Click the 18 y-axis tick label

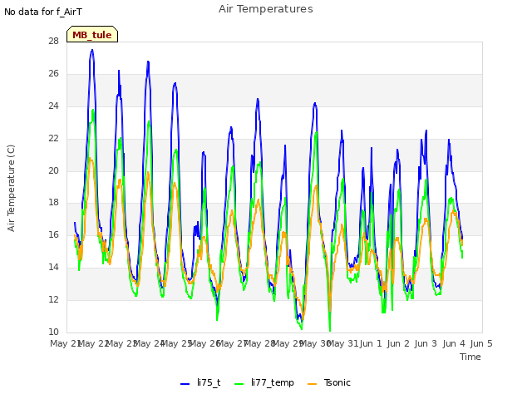click(53, 203)
